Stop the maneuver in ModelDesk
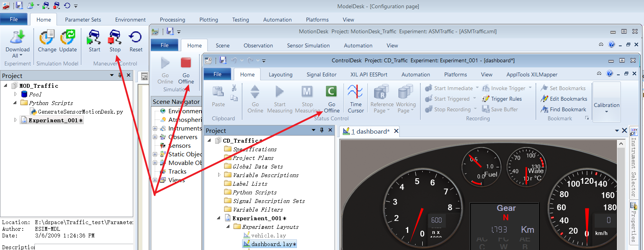This screenshot has width=644, height=250. point(115,41)
